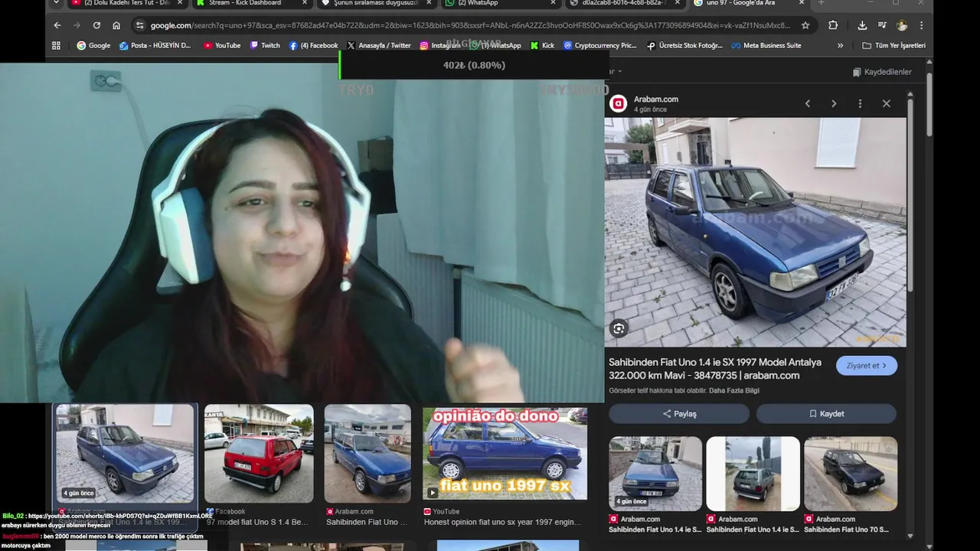Open the Facebook bookmark
Viewport: 980px width, 551px height.
click(313, 46)
